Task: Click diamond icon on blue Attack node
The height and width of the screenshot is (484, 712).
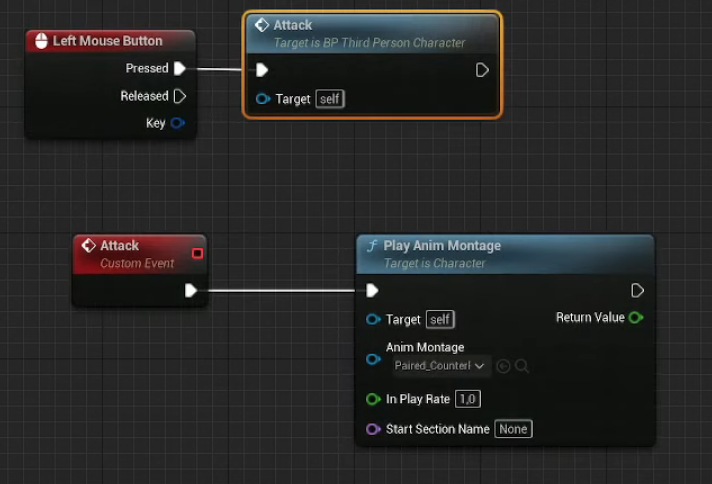Action: click(262, 25)
